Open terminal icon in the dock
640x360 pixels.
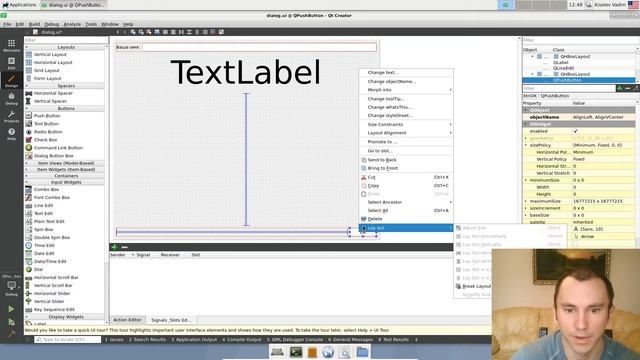pos(296,352)
